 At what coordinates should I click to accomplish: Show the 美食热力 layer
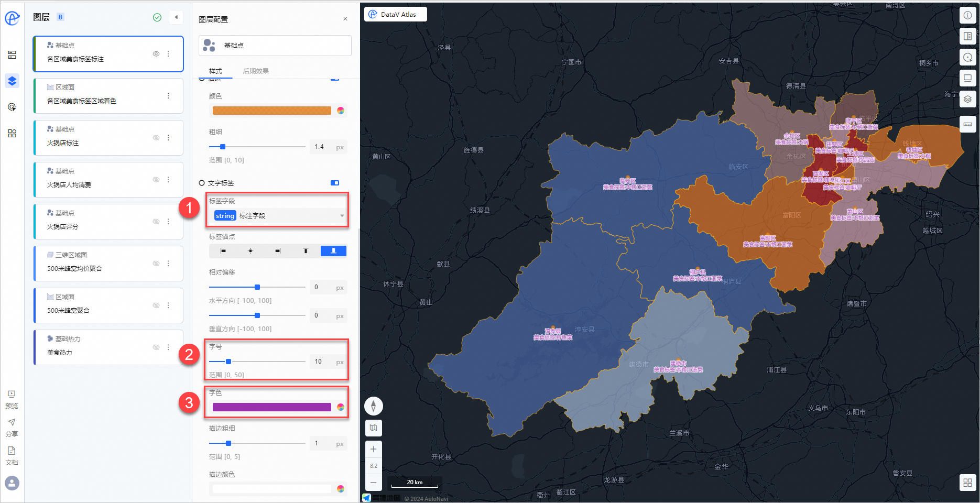pyautogui.click(x=156, y=347)
